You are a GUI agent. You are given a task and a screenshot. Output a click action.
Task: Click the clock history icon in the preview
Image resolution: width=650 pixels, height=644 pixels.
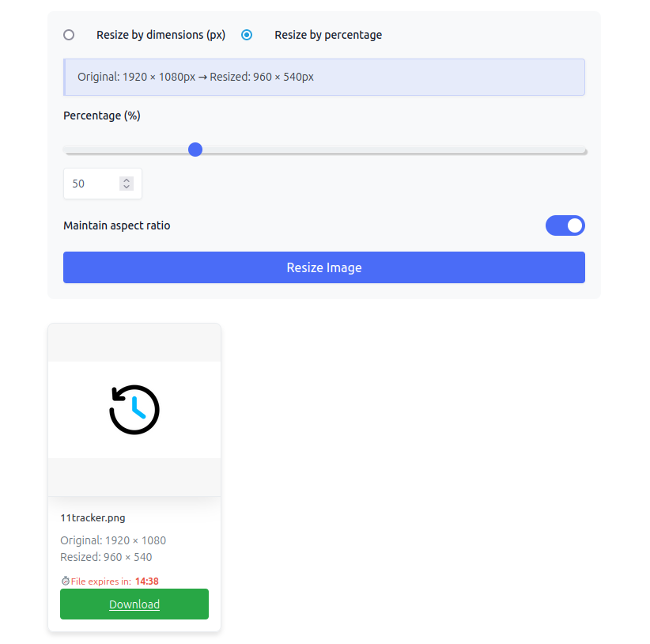[x=134, y=410]
